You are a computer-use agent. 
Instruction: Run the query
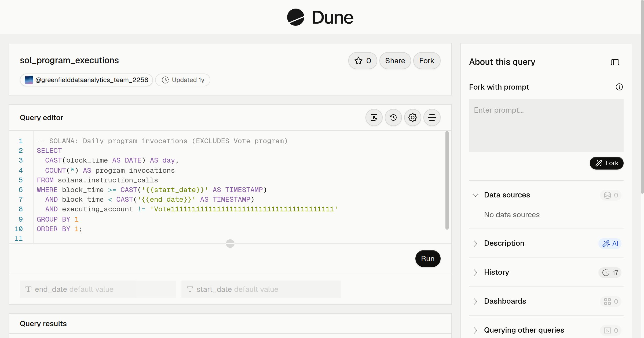point(428,259)
